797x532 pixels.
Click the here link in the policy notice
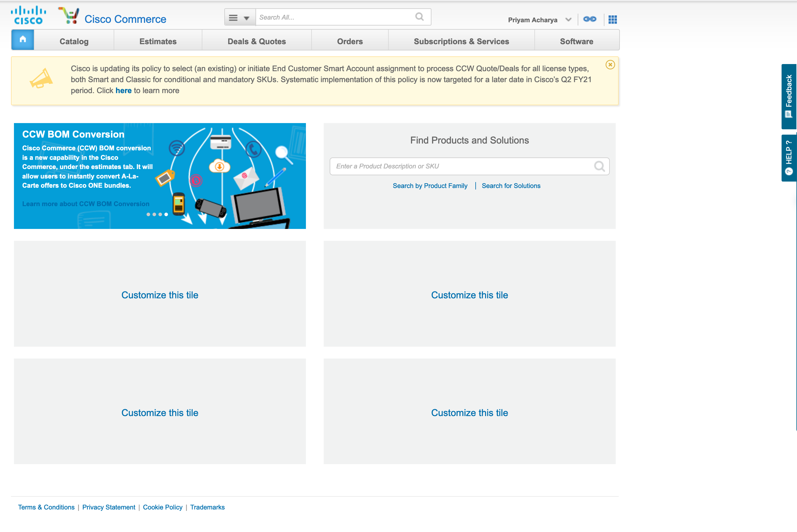tap(123, 90)
